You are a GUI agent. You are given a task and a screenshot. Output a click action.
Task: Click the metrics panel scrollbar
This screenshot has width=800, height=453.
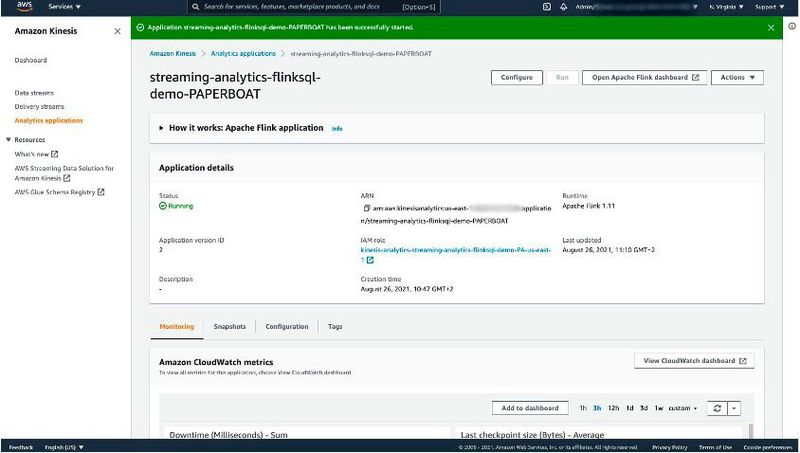coord(751,431)
